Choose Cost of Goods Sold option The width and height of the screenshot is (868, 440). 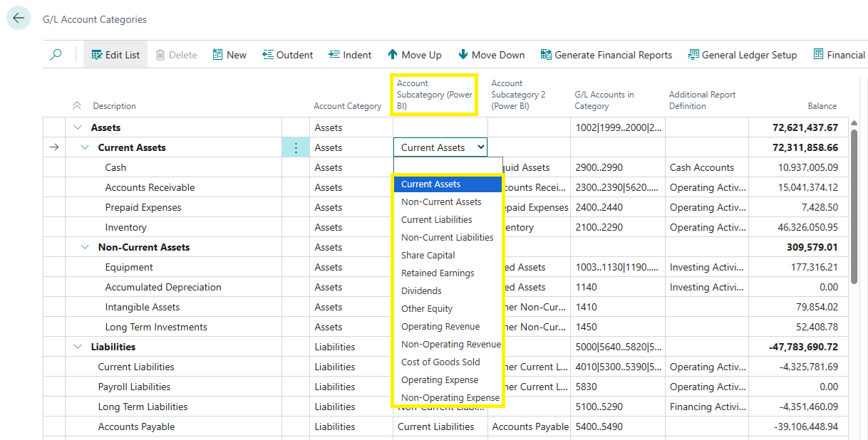click(440, 362)
